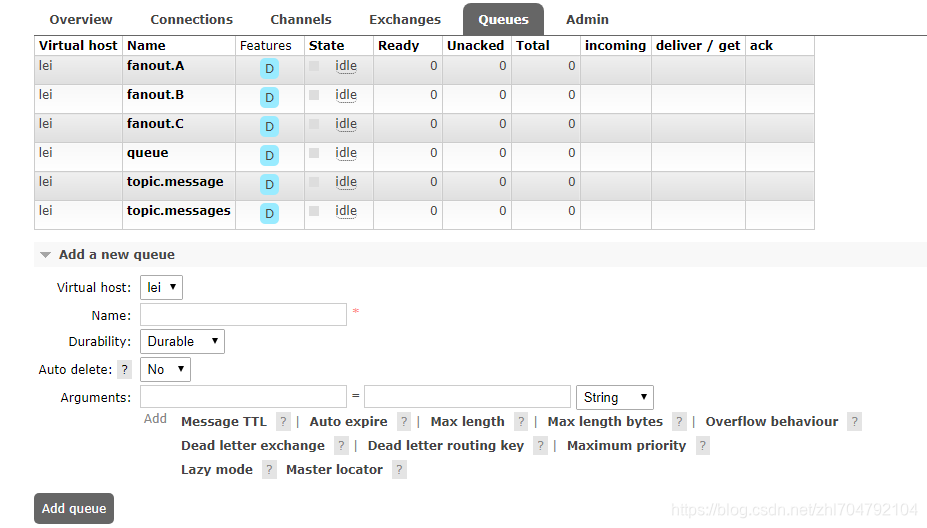Click the D durable badge for topic.message

click(269, 184)
